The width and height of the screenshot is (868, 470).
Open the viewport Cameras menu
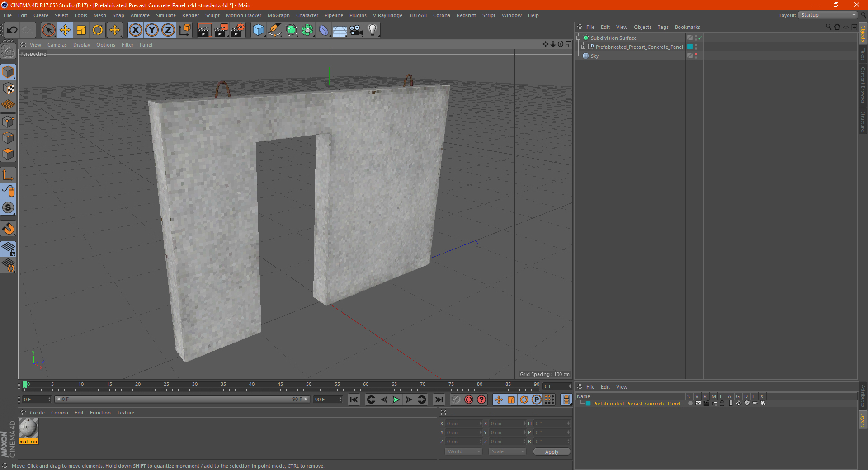point(57,45)
